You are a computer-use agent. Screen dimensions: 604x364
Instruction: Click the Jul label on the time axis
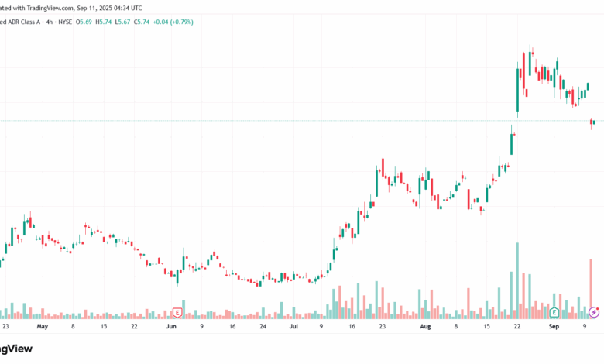293,327
